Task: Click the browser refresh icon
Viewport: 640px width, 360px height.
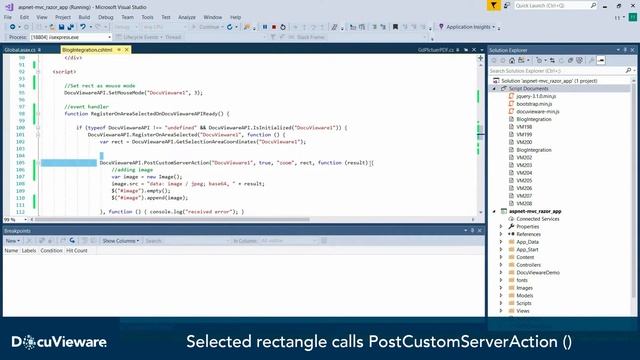Action: 230,27
